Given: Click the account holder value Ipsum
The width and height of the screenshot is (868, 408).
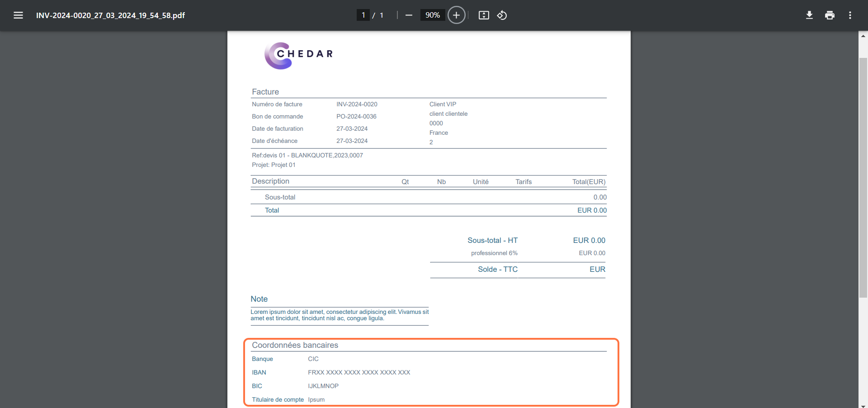Looking at the screenshot, I should click(x=316, y=399).
